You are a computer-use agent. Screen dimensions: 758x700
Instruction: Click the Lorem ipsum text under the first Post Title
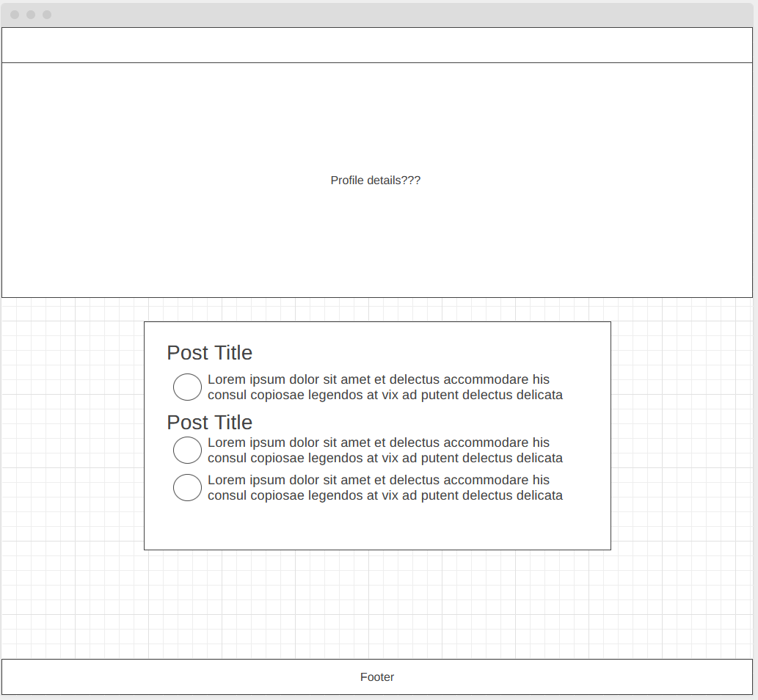[x=385, y=387]
